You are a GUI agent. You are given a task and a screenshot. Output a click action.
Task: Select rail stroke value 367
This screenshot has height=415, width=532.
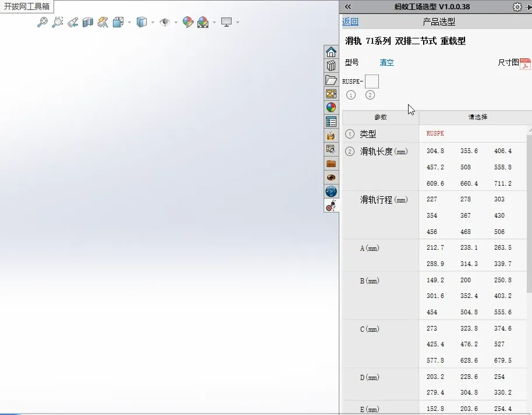[466, 215]
